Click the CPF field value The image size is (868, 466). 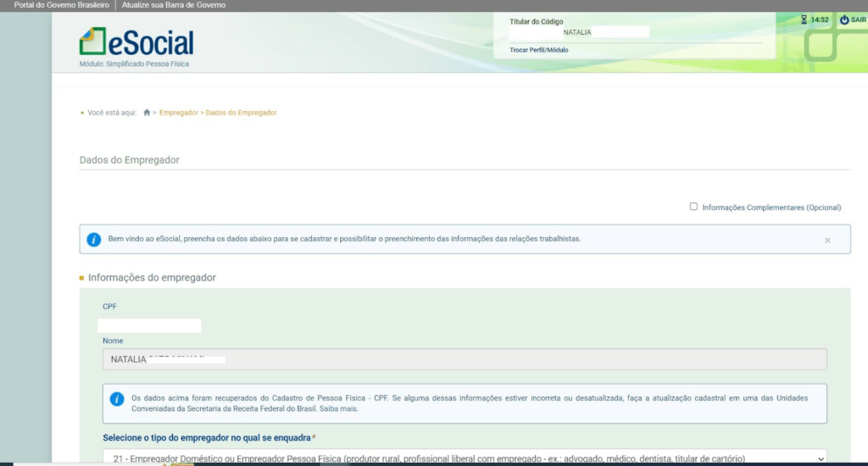[x=149, y=325]
